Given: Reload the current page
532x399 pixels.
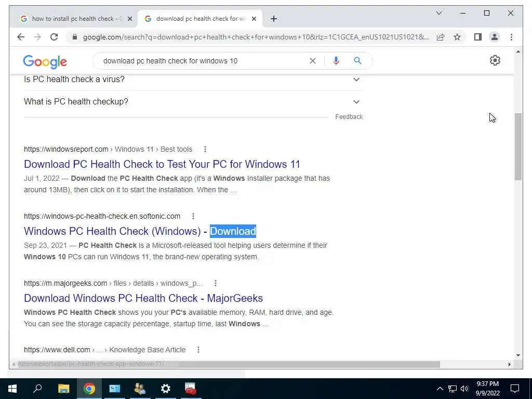Looking at the screenshot, I should point(54,37).
